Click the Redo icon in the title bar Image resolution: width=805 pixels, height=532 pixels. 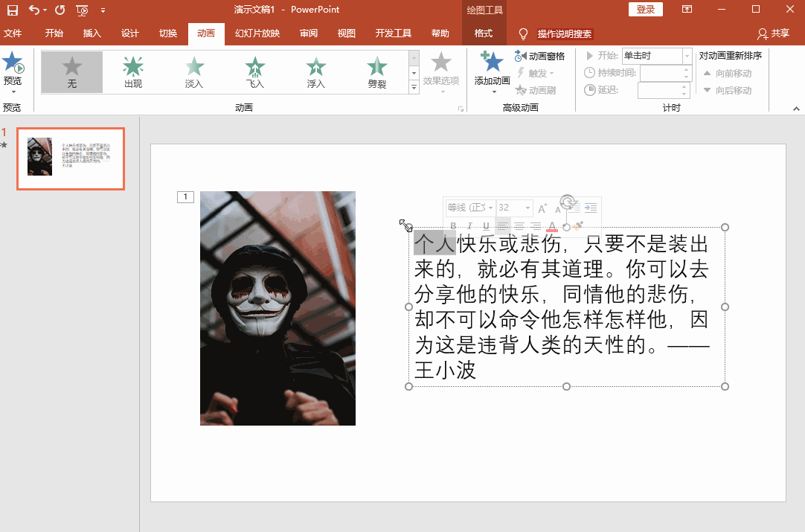click(60, 10)
